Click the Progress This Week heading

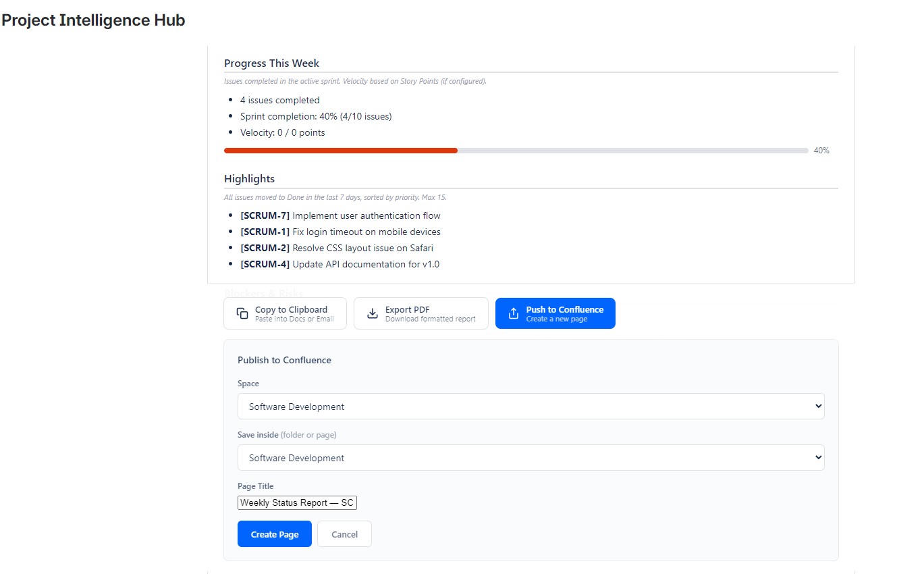[x=271, y=63]
